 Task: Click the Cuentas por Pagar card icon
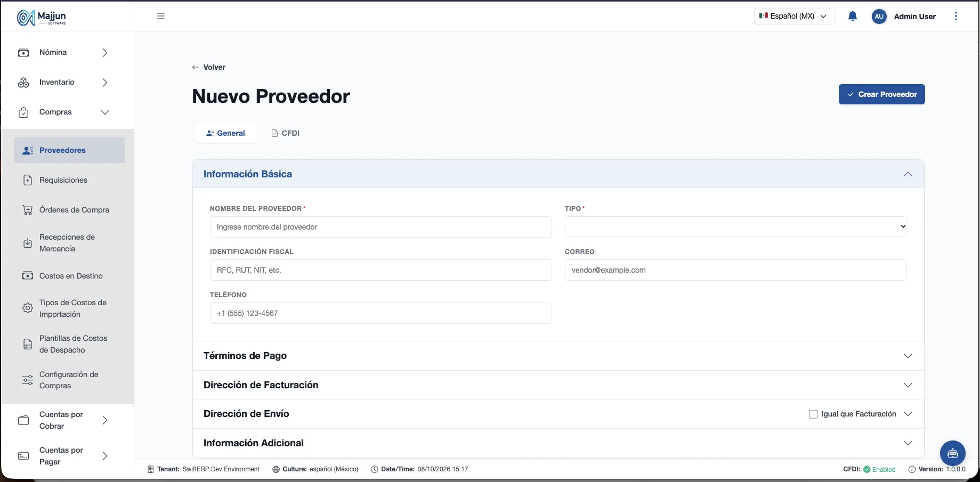tap(23, 456)
